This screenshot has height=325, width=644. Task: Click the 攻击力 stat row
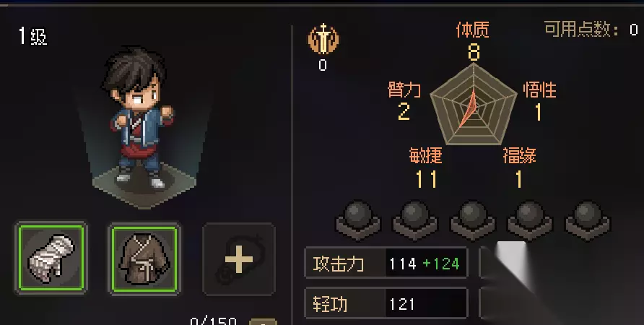[x=386, y=263]
